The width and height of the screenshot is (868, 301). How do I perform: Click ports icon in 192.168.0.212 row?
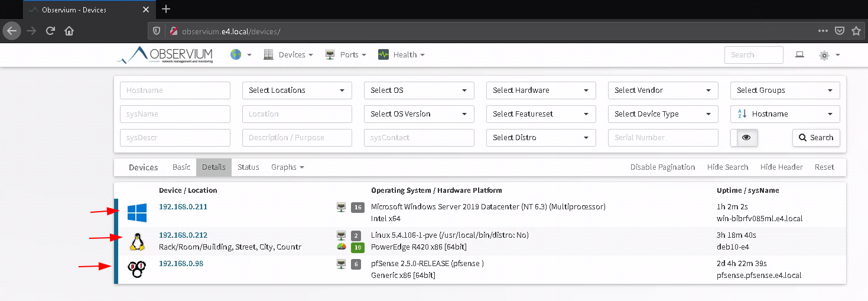341,235
